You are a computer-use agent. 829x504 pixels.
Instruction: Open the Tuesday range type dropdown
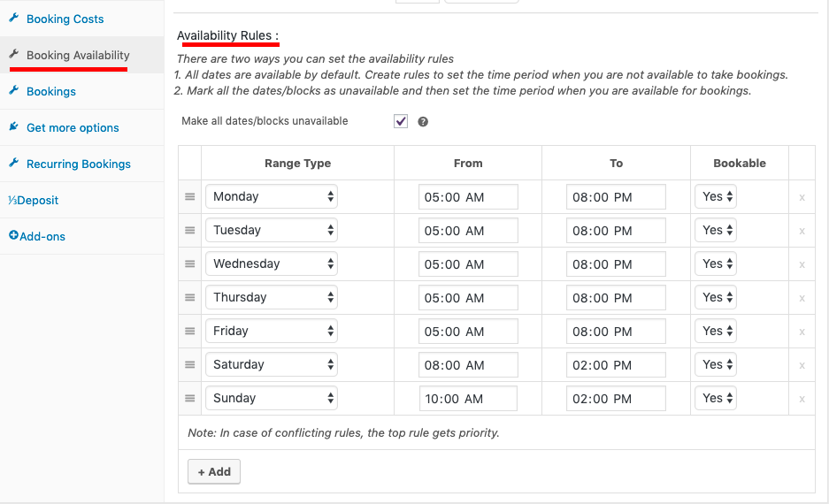click(272, 231)
